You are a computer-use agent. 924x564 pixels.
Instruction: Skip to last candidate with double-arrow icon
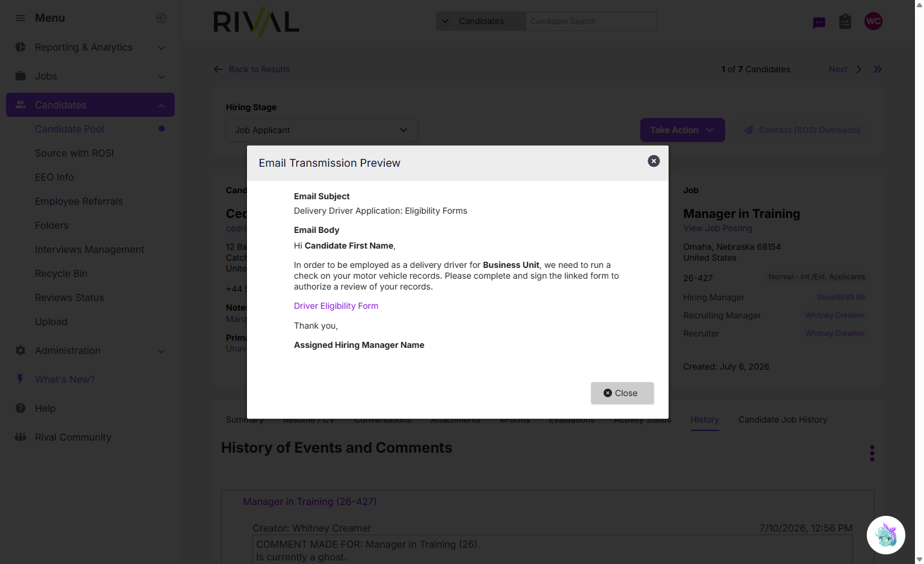(x=878, y=69)
